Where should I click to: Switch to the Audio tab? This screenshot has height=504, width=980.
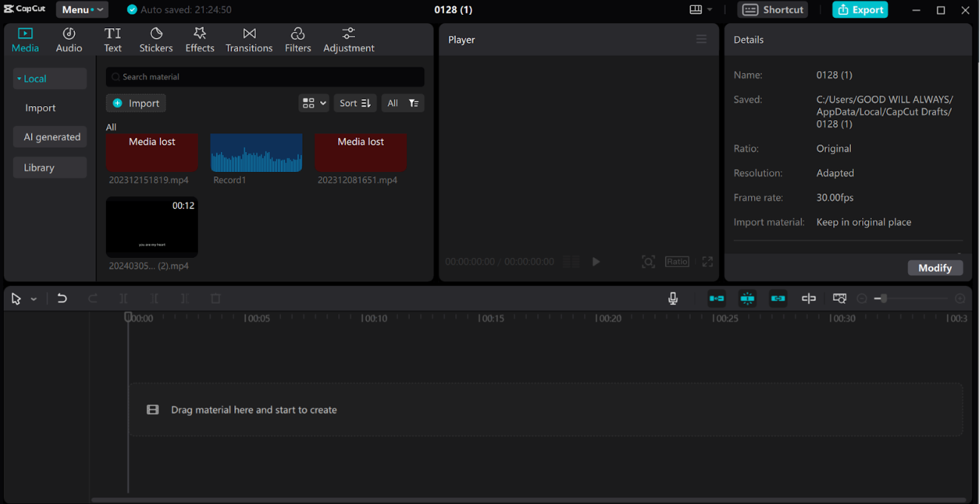[x=69, y=40]
